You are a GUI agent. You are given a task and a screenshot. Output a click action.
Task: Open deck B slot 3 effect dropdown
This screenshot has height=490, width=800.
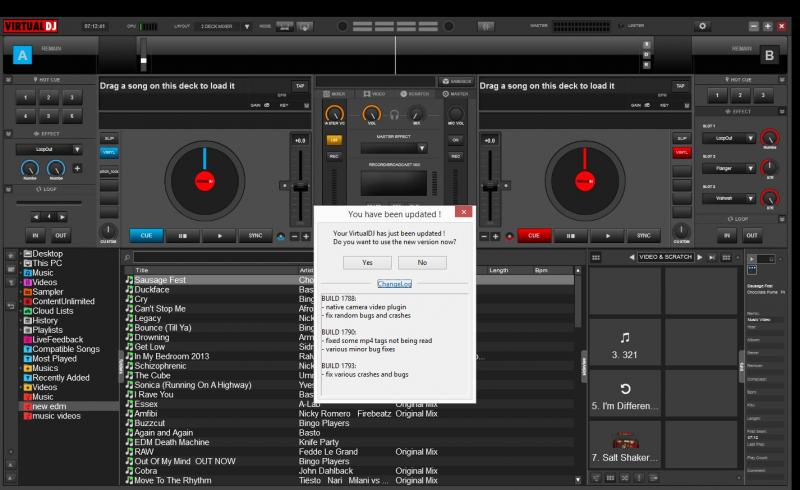pyautogui.click(x=750, y=198)
